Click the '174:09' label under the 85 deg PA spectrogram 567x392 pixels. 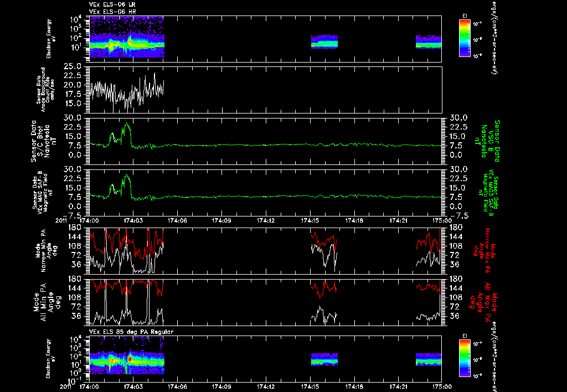pyautogui.click(x=221, y=386)
